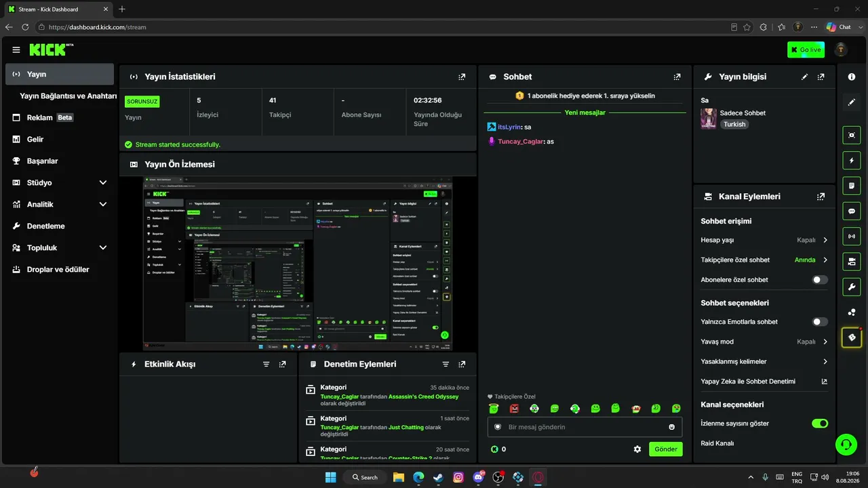This screenshot has width=868, height=488.
Task: Go to Gelir in the sidebar
Action: point(60,140)
